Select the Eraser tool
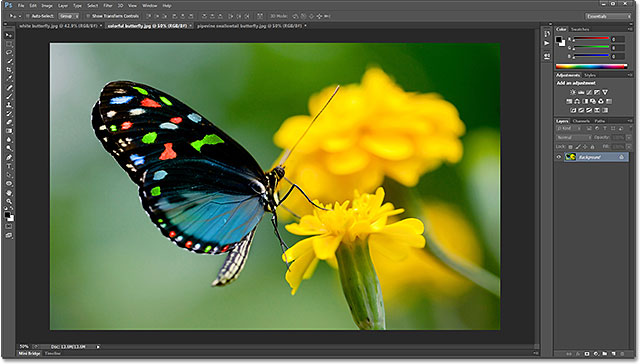640x364 pixels. click(9, 122)
